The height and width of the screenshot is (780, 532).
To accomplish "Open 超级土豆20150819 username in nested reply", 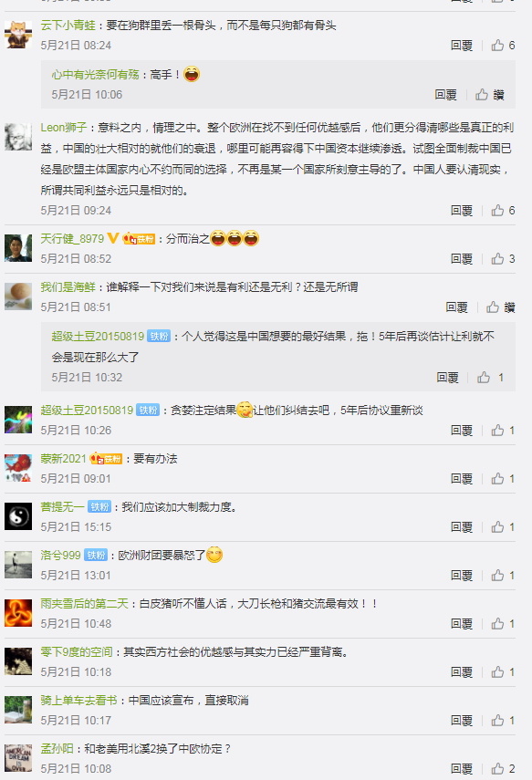I will click(98, 337).
